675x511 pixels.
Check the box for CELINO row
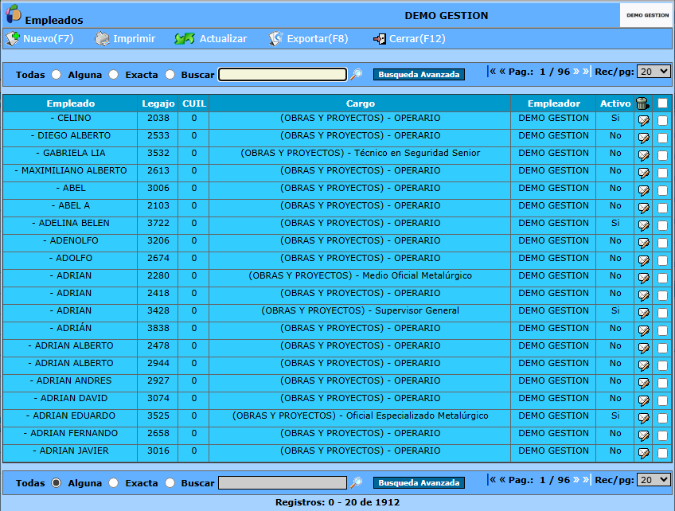tap(663, 121)
